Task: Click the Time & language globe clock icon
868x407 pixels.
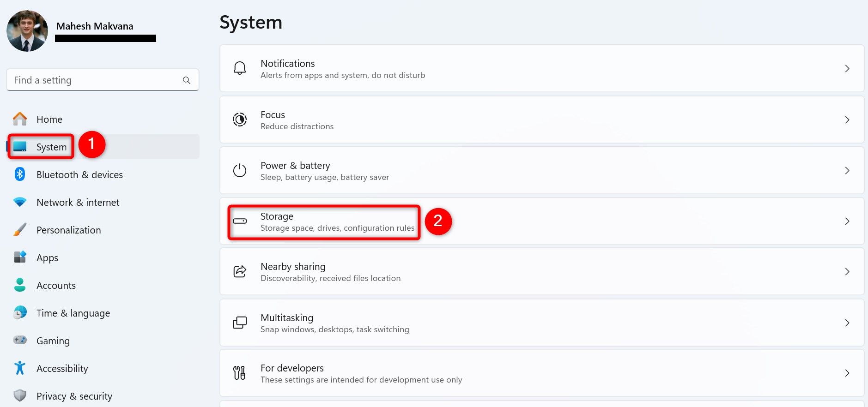Action: [20, 312]
